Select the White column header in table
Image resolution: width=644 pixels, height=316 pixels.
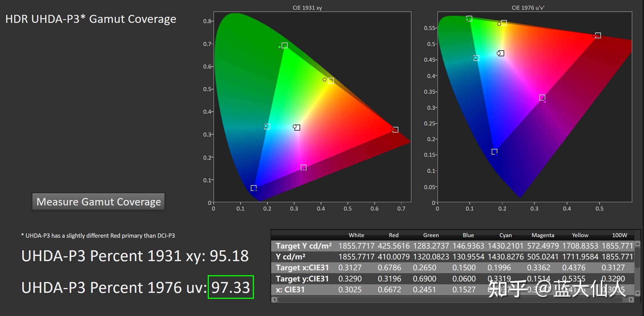356,235
